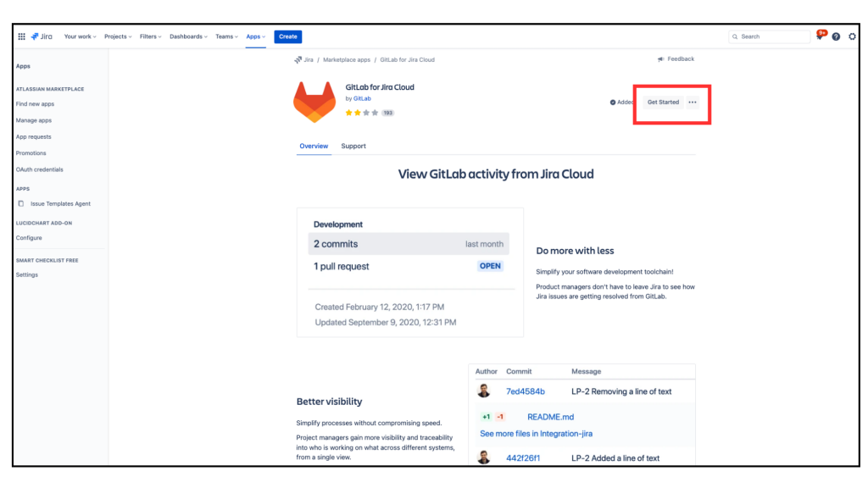Viewport: 868px width, 488px height.
Task: Click the Jira logo in navbar
Action: [x=42, y=36]
